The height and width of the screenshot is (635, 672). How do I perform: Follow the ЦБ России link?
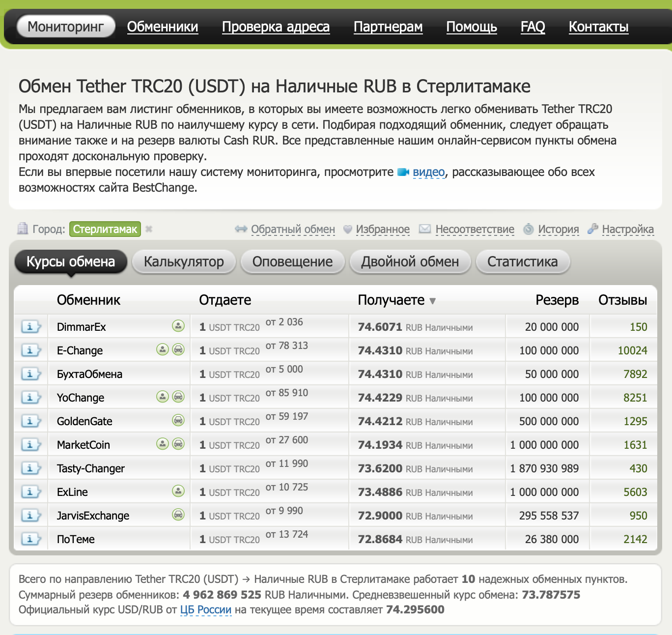point(206,610)
